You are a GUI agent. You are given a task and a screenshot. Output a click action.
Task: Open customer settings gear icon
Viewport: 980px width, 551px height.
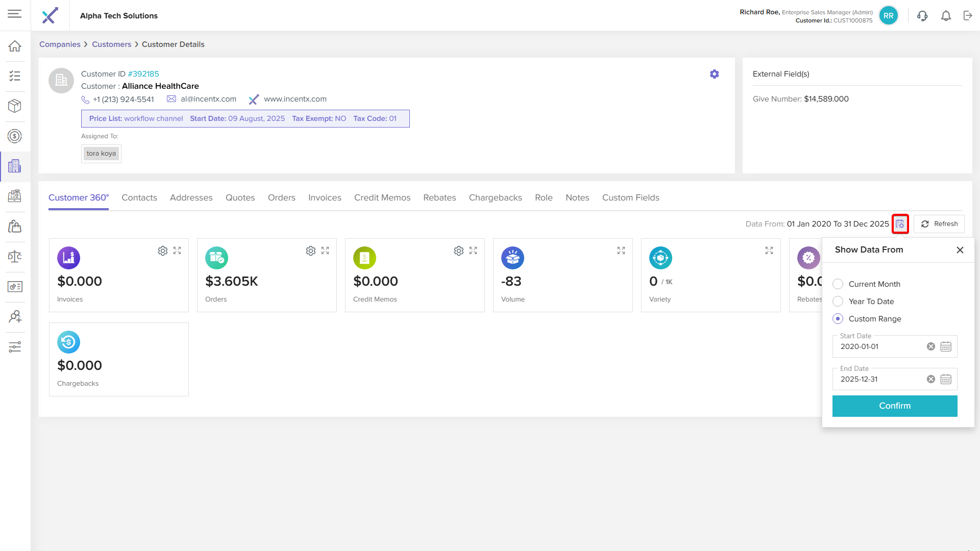pos(714,74)
